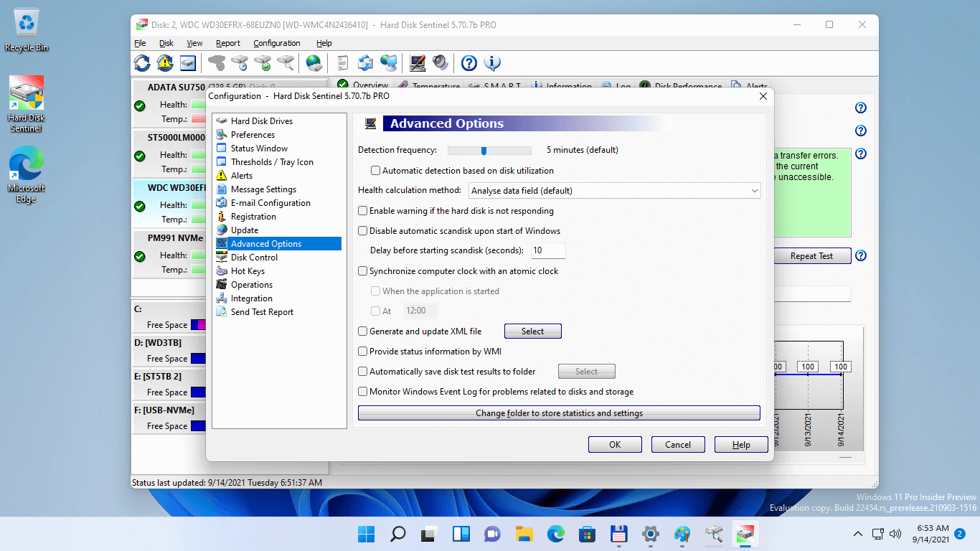This screenshot has height=551, width=980.
Task: Click the question mark help toolbar icon
Action: click(x=469, y=63)
